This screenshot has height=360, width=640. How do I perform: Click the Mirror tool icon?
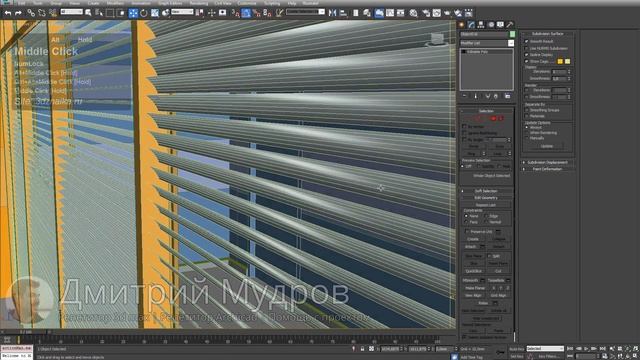click(x=333, y=13)
